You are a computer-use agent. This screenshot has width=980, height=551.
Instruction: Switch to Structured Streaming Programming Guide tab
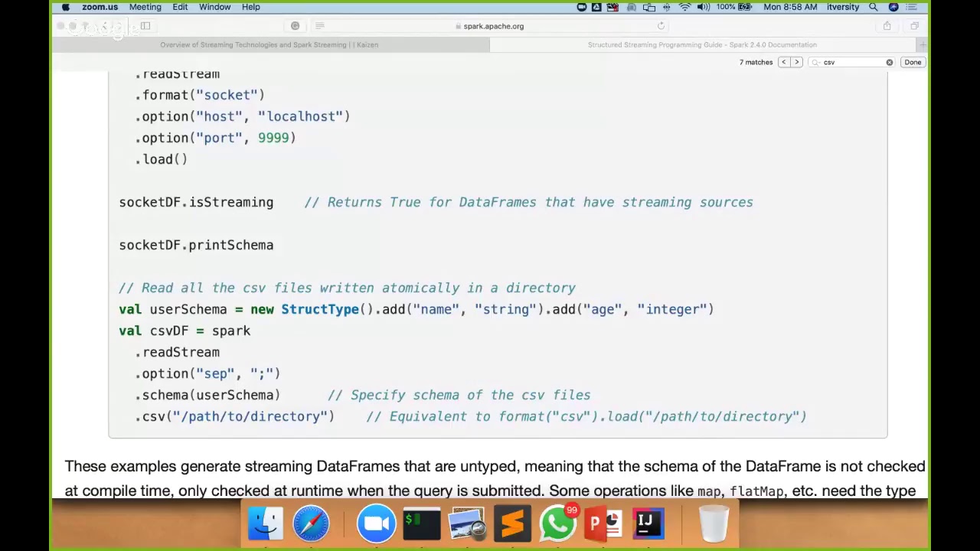(702, 44)
